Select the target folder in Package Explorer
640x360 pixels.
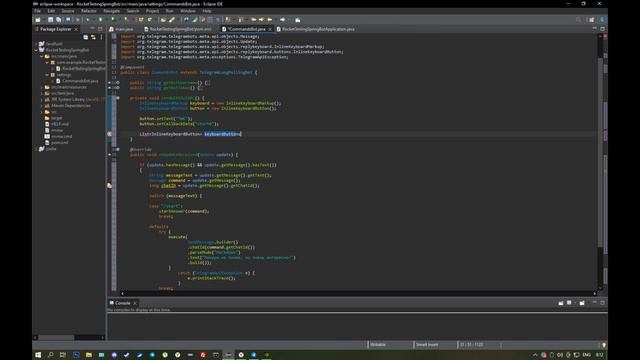53,118
